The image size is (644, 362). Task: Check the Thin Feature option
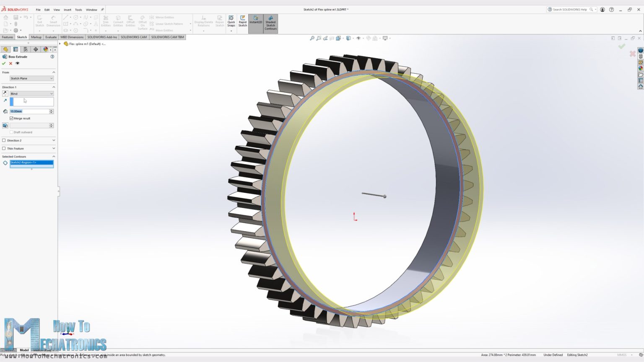pos(4,148)
